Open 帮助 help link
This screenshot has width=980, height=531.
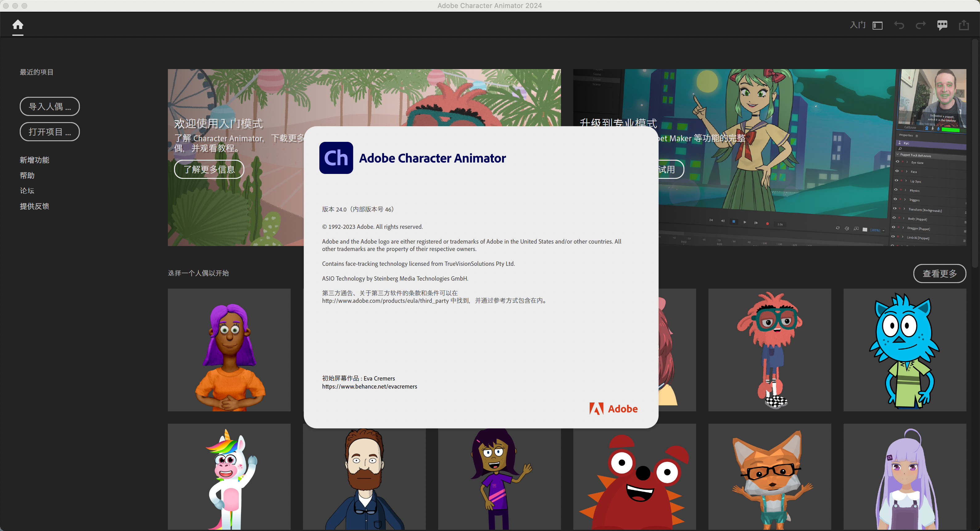click(27, 175)
